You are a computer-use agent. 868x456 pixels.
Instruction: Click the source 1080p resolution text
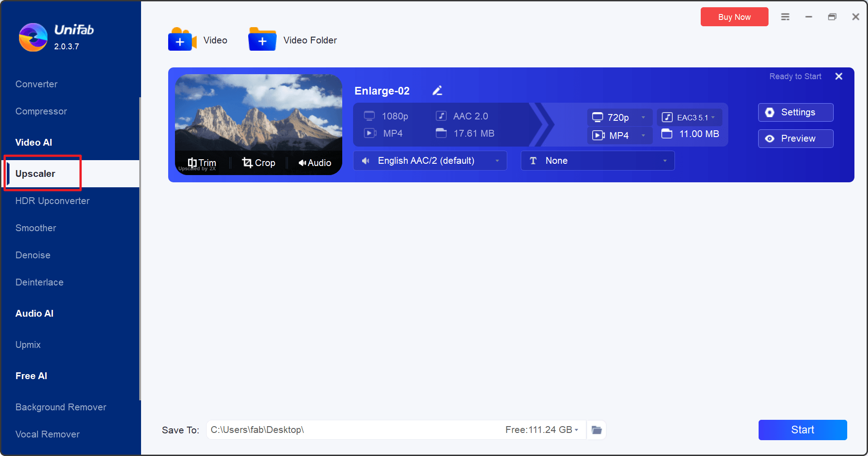coord(395,116)
